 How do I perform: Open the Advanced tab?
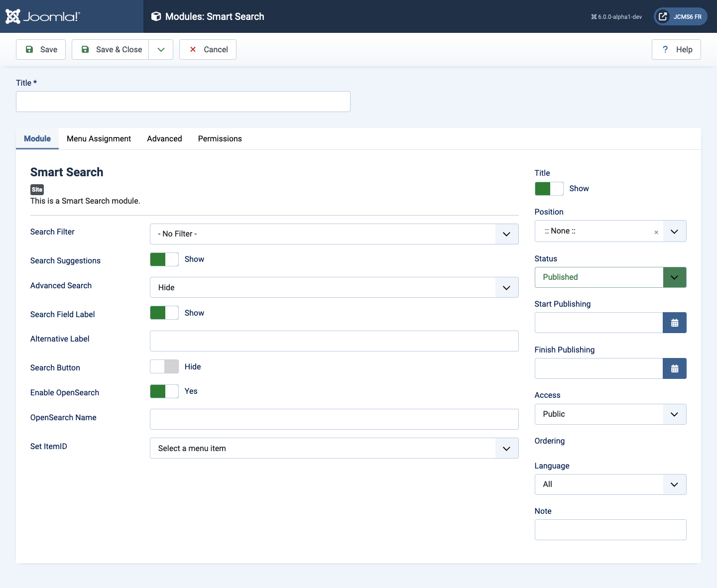(x=164, y=138)
